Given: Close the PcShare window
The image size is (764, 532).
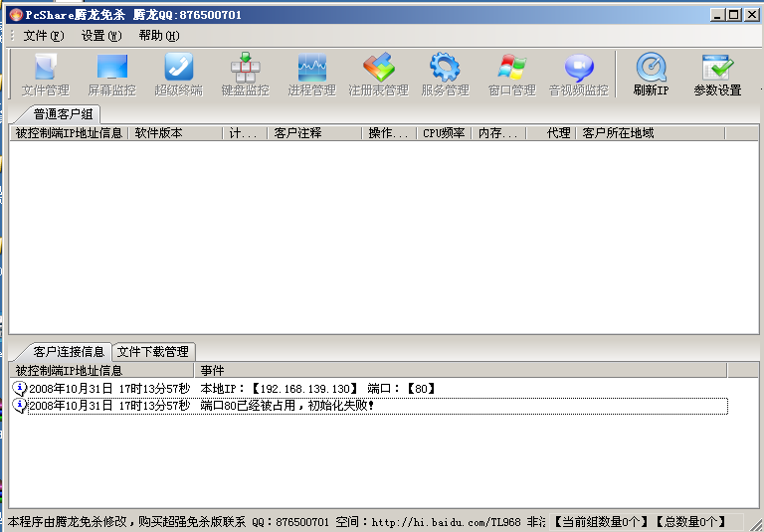Looking at the screenshot, I should pos(752,15).
